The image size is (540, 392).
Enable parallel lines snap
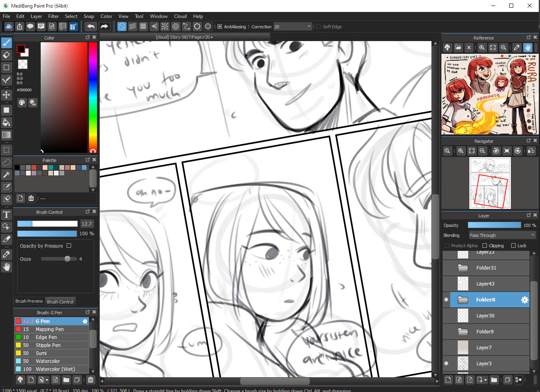tap(133, 27)
